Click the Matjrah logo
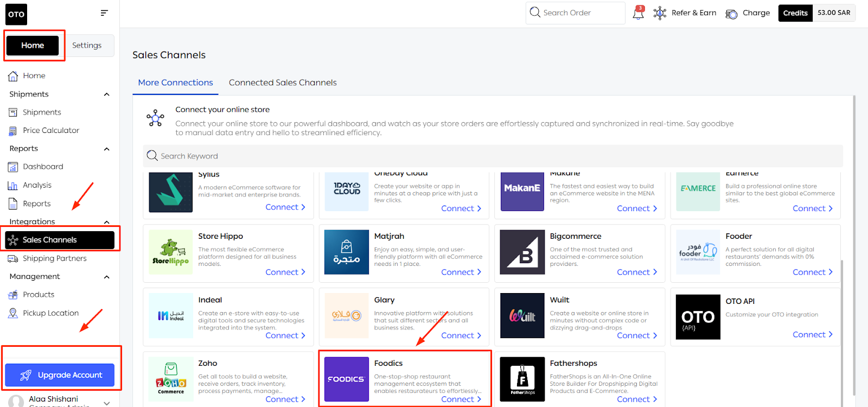The height and width of the screenshot is (407, 868). 347,252
